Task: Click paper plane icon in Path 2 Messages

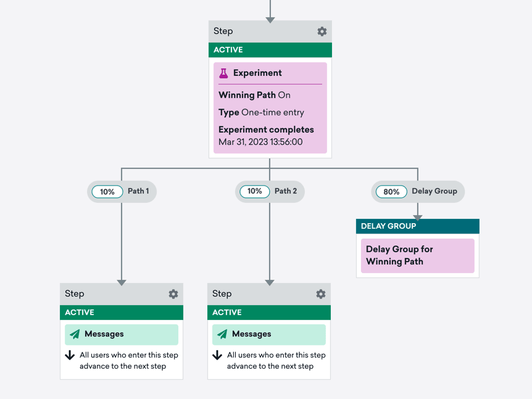Action: (x=222, y=334)
